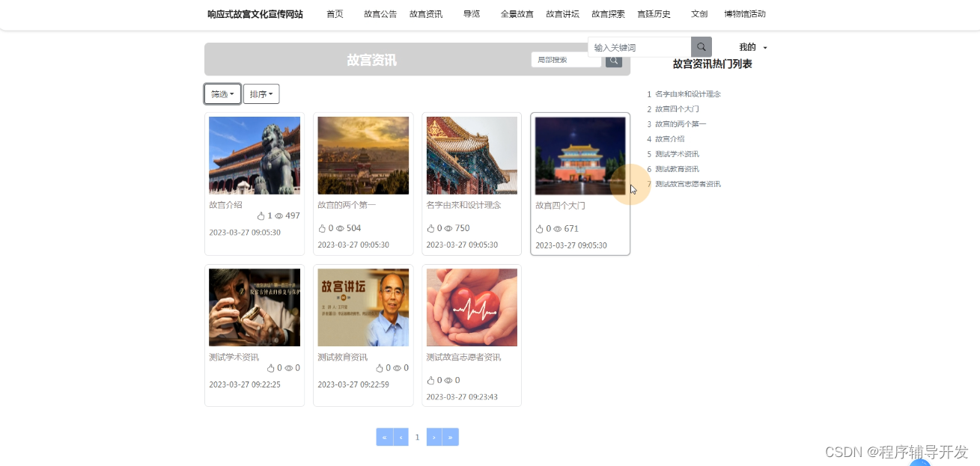Click the views eye icon on 名字由来和设计理念 card
Image resolution: width=980 pixels, height=466 pixels.
point(449,229)
